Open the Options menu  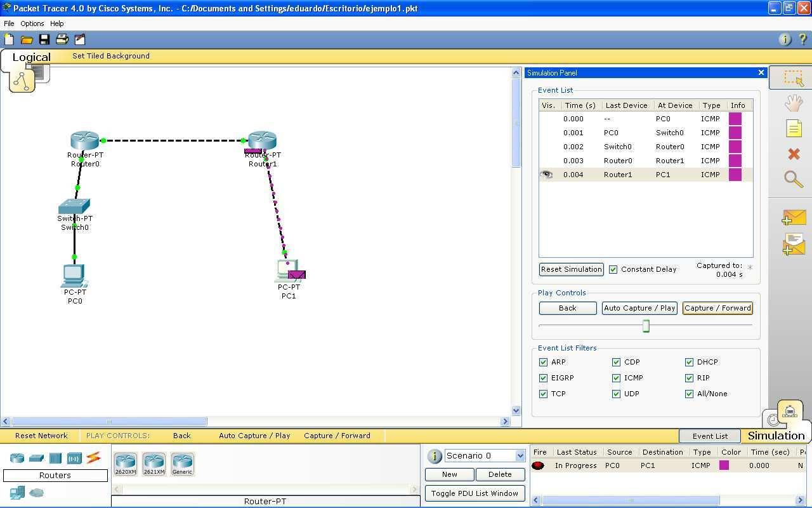32,23
